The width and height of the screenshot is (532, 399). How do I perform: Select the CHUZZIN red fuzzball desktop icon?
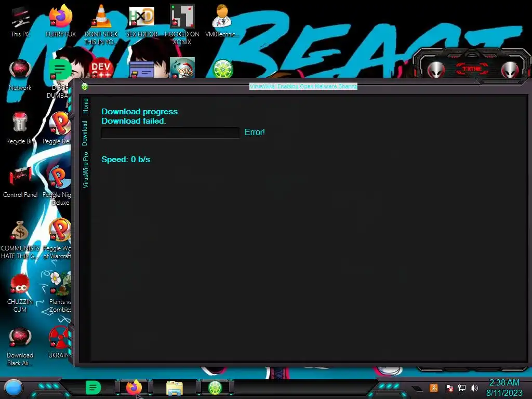point(20,293)
